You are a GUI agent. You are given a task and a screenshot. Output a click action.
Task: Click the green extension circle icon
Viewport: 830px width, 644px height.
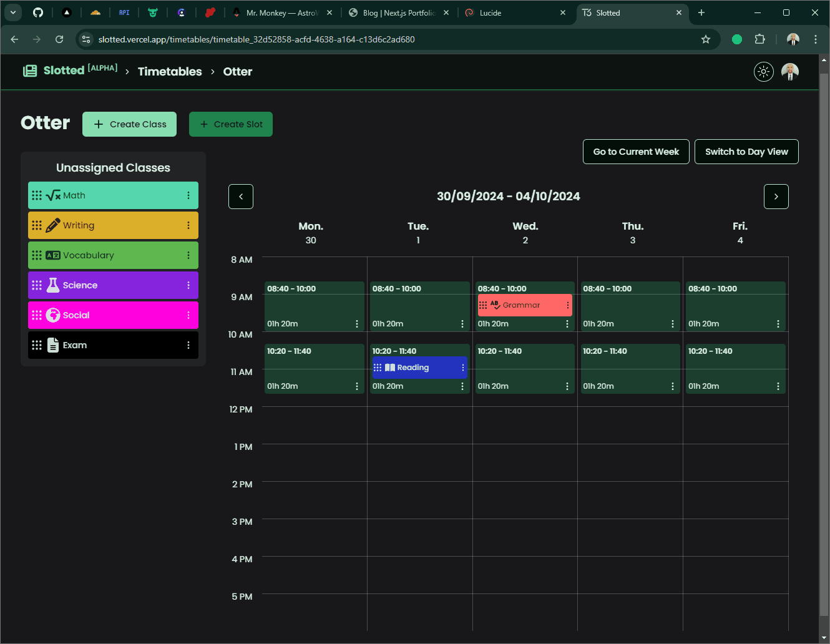tap(737, 39)
